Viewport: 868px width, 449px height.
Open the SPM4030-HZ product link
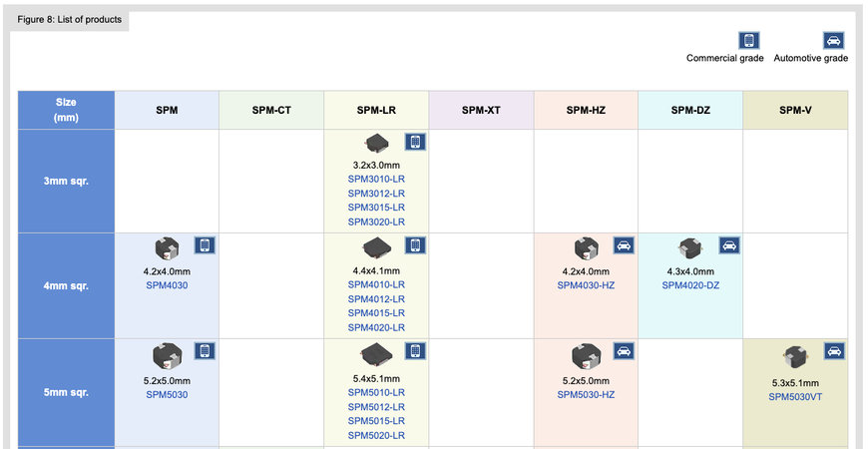[x=586, y=285]
